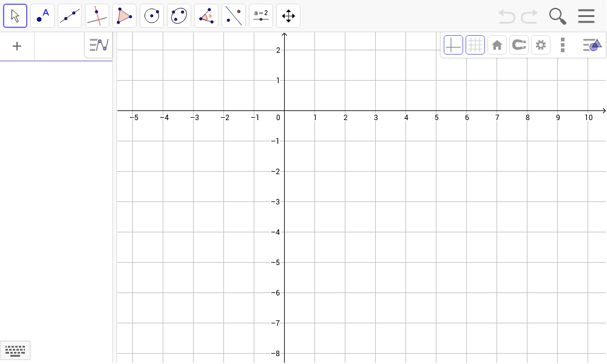Select the Perpendicular Line tool

[97, 16]
